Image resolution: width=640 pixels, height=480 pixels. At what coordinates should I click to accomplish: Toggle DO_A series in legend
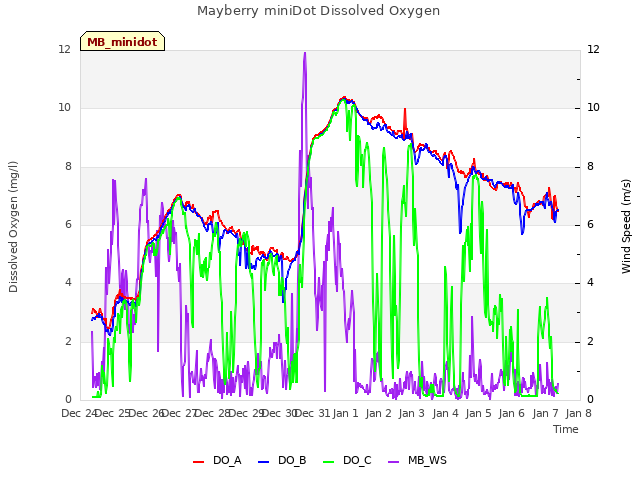tap(217, 460)
